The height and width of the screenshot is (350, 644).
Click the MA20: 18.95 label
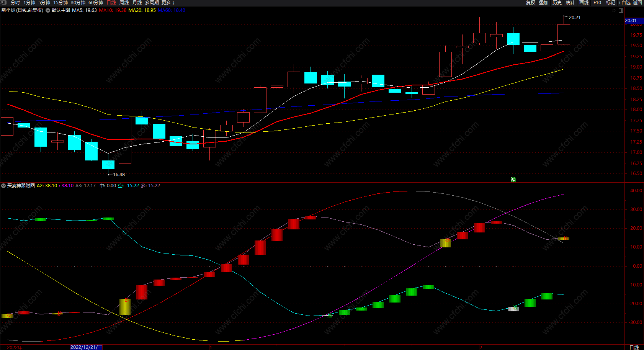142,10
